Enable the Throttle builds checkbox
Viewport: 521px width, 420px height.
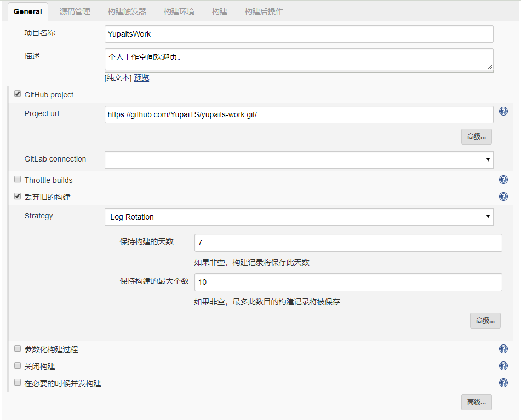click(x=18, y=180)
